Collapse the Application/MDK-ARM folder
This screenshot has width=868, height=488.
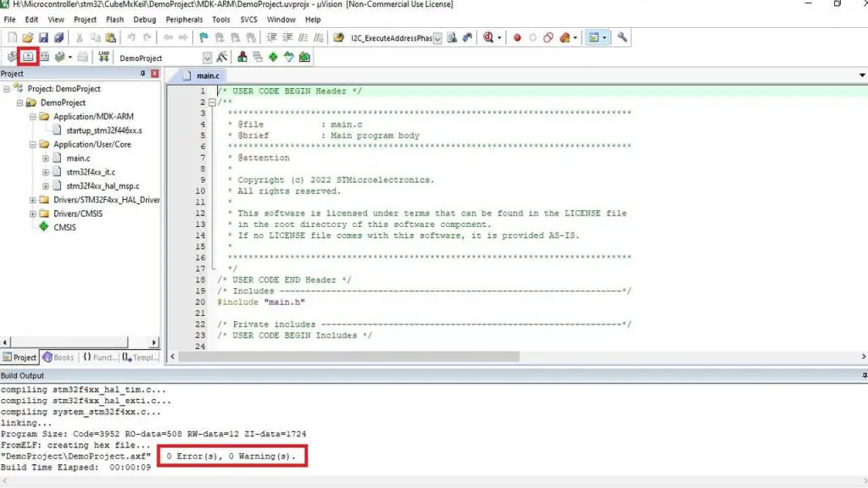click(33, 117)
